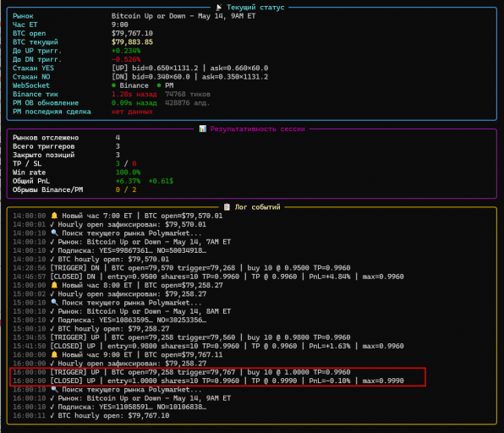Click the 'Подписка: YES=10863595…' log row

(x=110, y=320)
